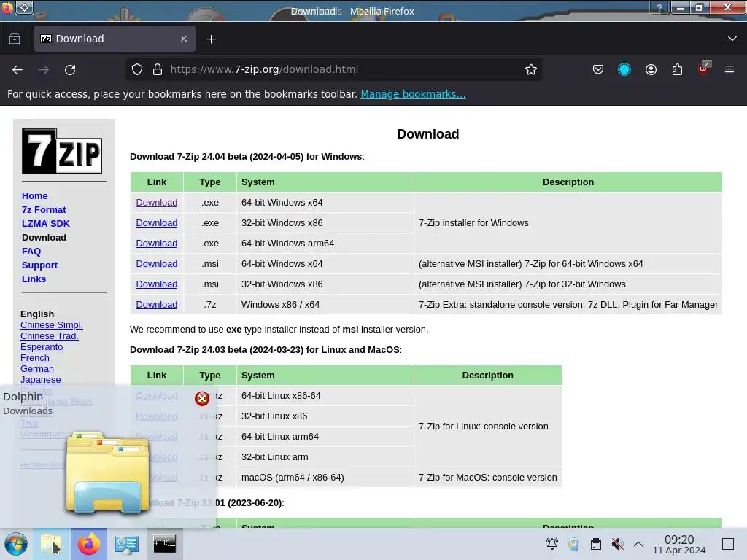Go back with the browser back arrow
Screen dimensions: 747x560
(x=18, y=69)
